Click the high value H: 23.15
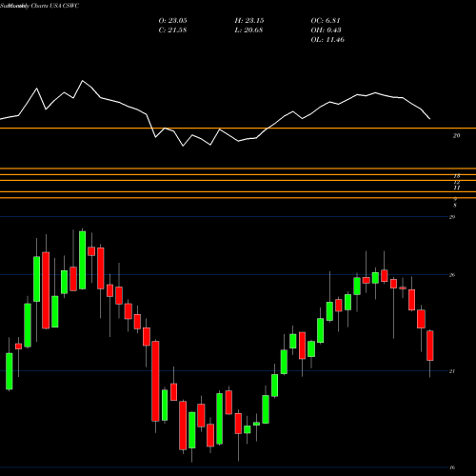This screenshot has width=476, height=476. tap(249, 21)
